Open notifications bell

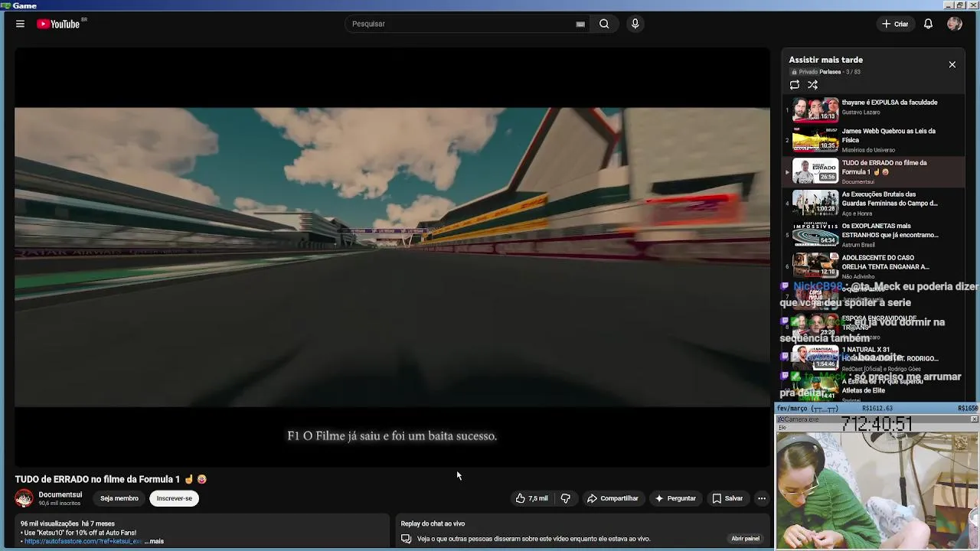coord(928,24)
